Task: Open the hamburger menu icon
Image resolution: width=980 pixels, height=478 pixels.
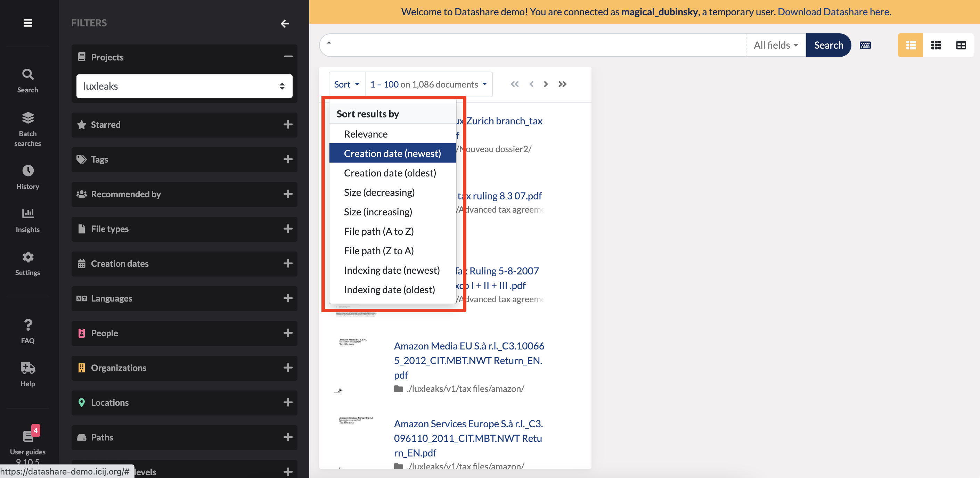Action: [27, 23]
